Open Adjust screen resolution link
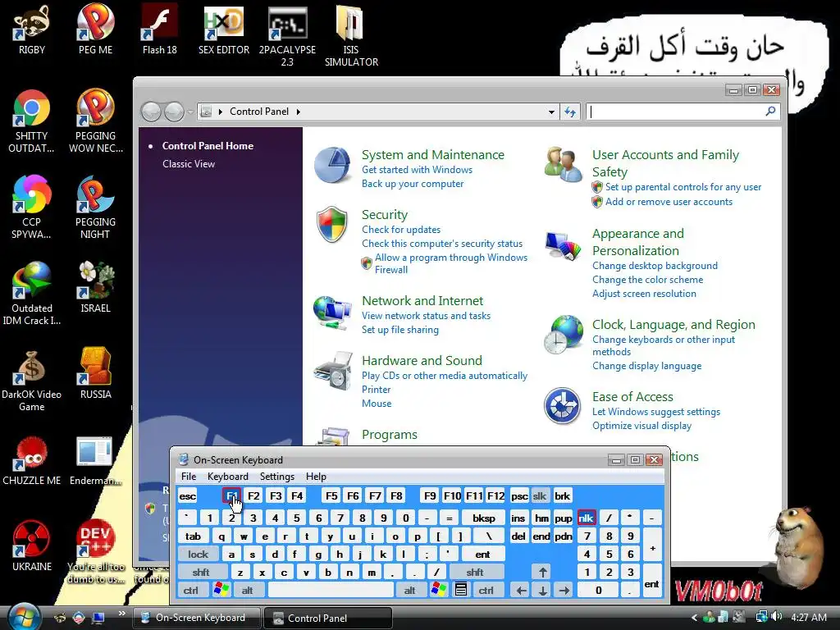The width and height of the screenshot is (840, 630). (x=644, y=294)
